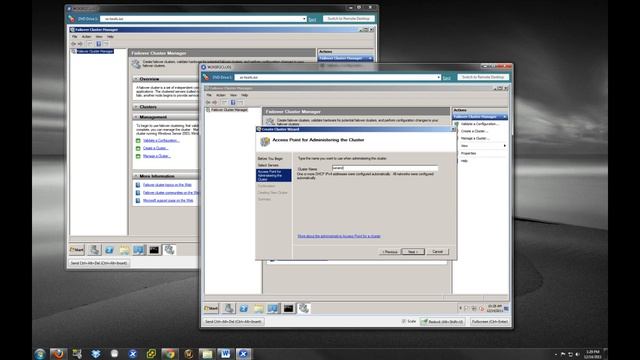Viewport: 640px width, 360px height.
Task: Open the administrative Access Point help link in wizard
Action: [x=339, y=236]
